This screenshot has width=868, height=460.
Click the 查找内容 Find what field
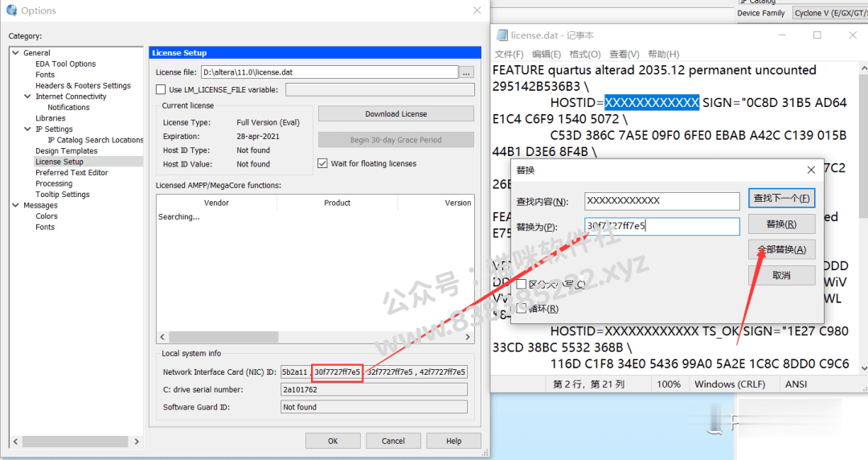click(x=662, y=200)
